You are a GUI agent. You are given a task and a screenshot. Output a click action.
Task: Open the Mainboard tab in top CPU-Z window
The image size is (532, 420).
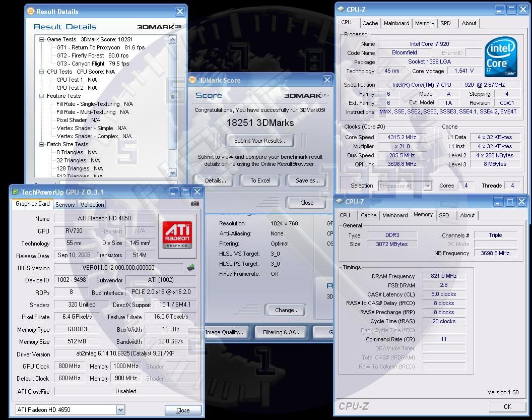pyautogui.click(x=396, y=23)
